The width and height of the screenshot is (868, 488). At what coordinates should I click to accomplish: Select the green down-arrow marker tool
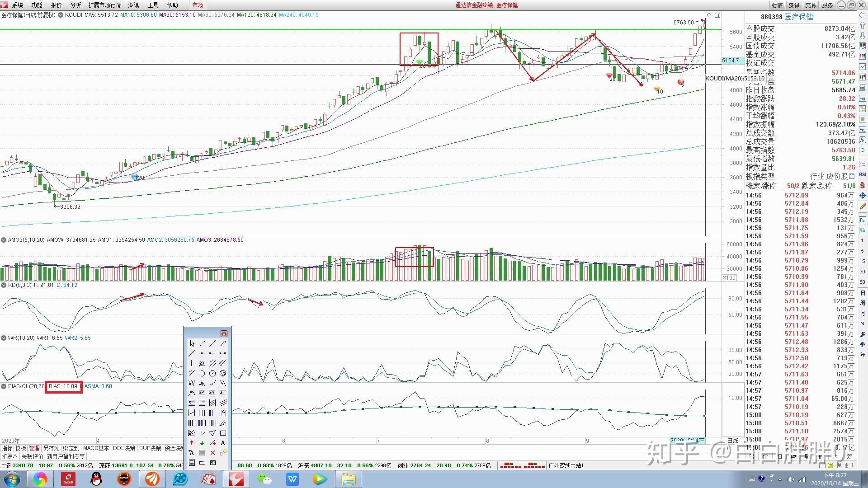coord(202,443)
